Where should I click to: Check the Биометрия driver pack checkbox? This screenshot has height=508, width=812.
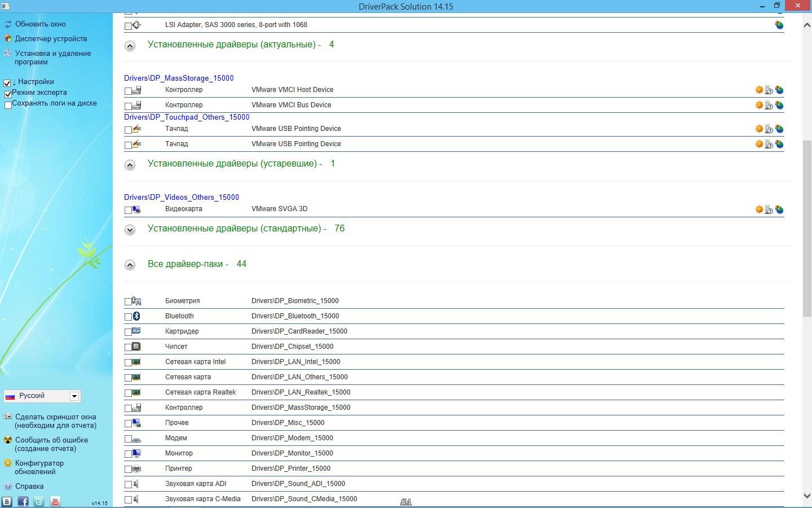coord(128,302)
